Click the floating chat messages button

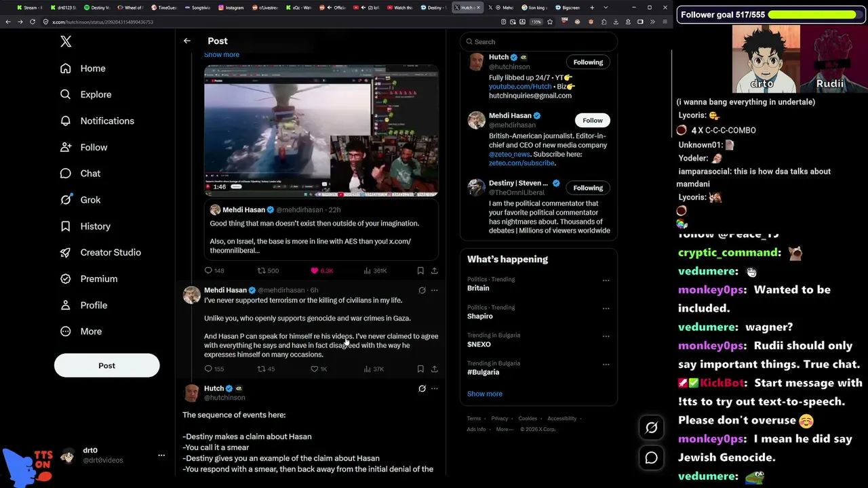pos(652,457)
